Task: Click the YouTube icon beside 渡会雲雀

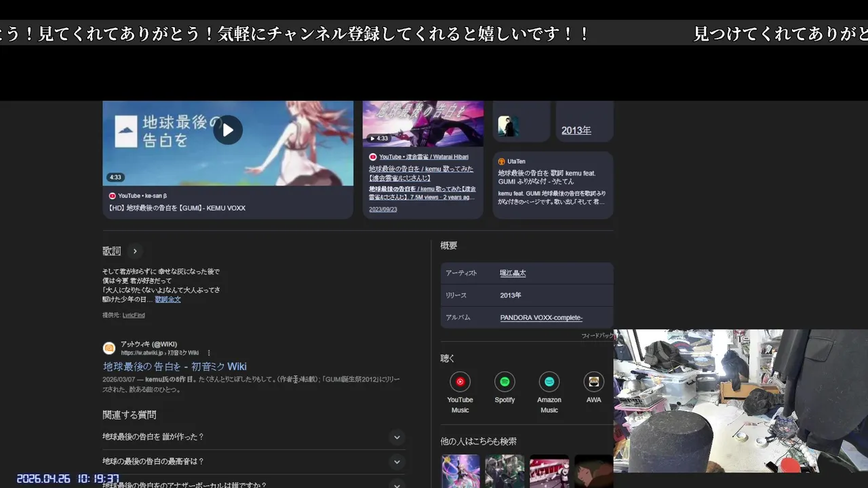Action: coord(373,157)
